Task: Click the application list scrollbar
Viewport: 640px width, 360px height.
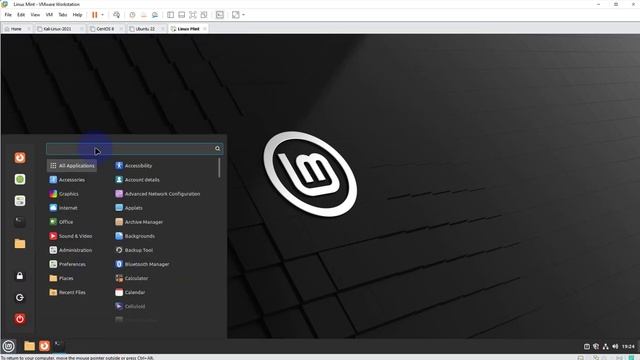Action: 219,168
